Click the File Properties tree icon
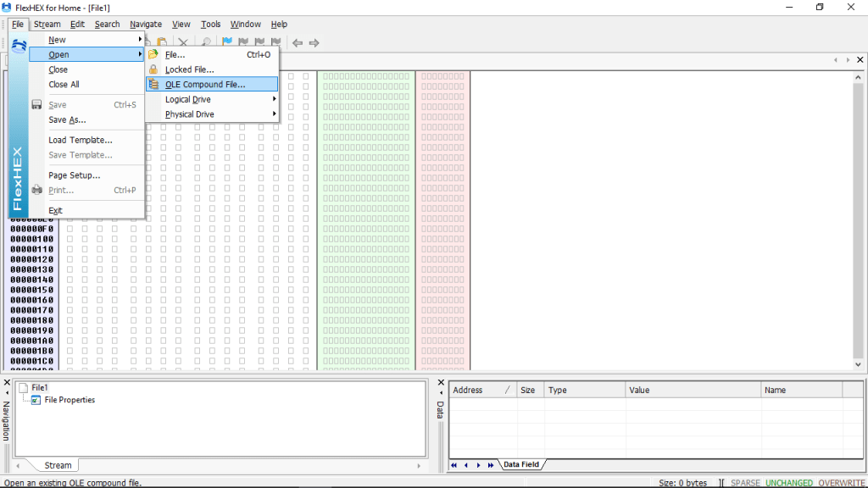This screenshot has height=488, width=868. pos(36,400)
